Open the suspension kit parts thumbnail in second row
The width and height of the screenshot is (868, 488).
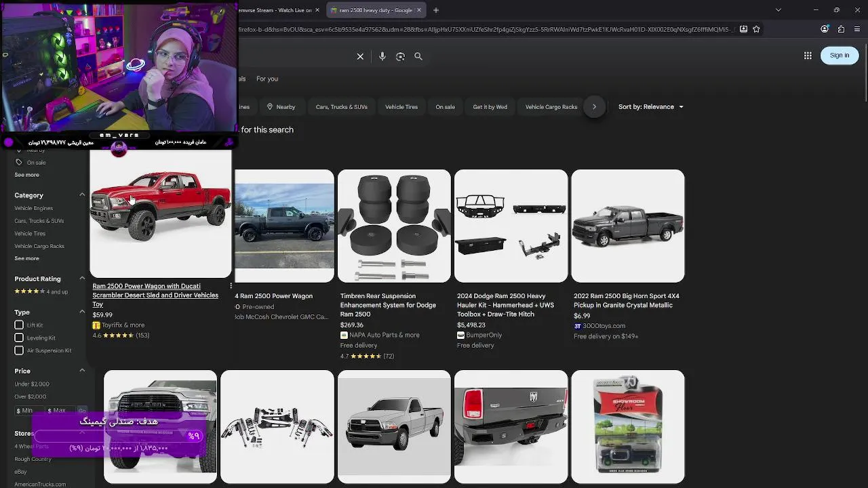click(x=277, y=427)
